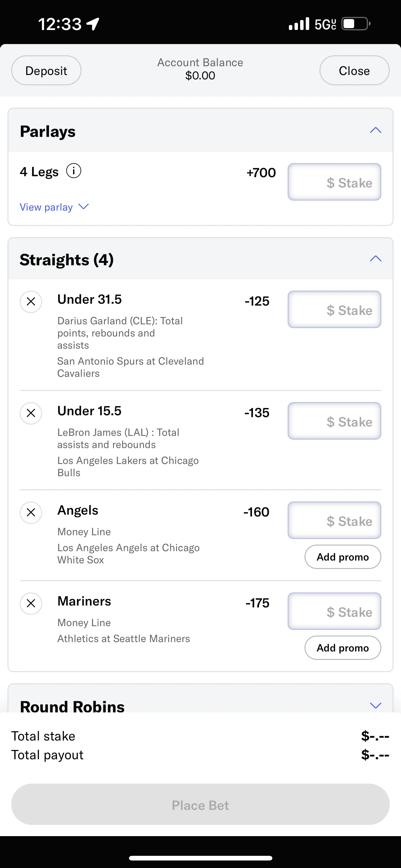Remove the LeBron James Under 15.5 bet
This screenshot has width=401, height=868.
click(x=31, y=413)
